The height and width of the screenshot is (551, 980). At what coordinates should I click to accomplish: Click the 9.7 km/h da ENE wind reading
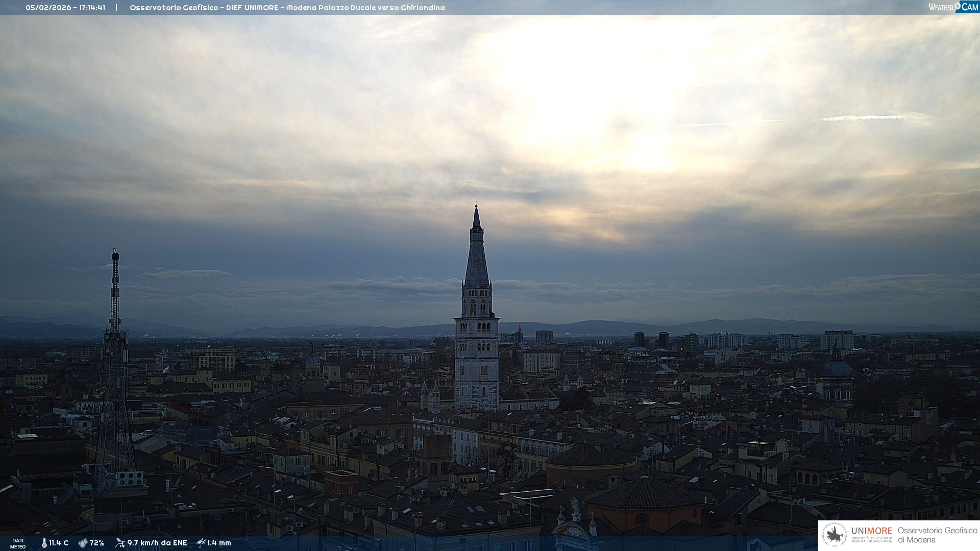(x=157, y=543)
